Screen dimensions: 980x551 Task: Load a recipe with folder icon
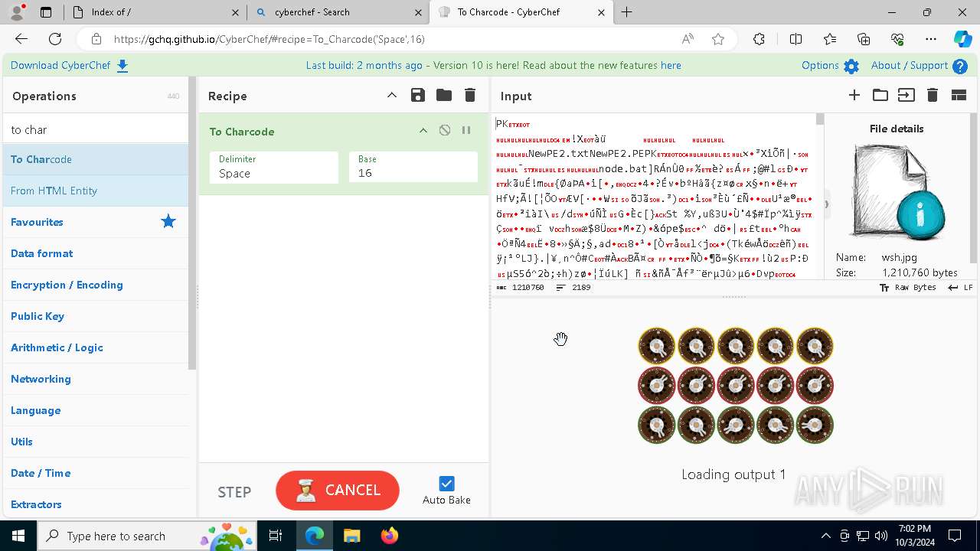443,96
